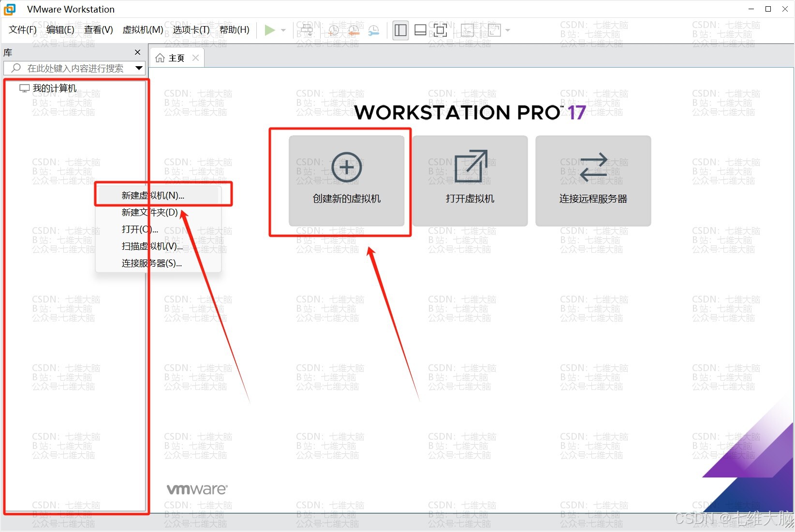Open the snapshot manager wrench icon
Image resolution: width=795 pixels, height=532 pixels.
[373, 30]
